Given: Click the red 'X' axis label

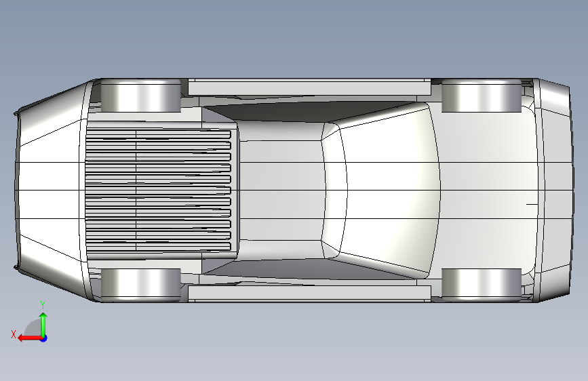Looking at the screenshot, I should pos(14,334).
